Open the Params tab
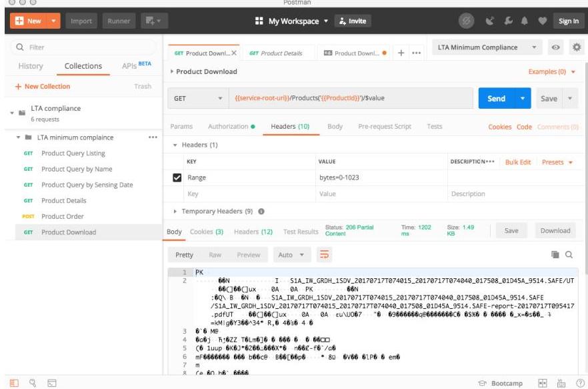The image size is (588, 389). [x=181, y=127]
